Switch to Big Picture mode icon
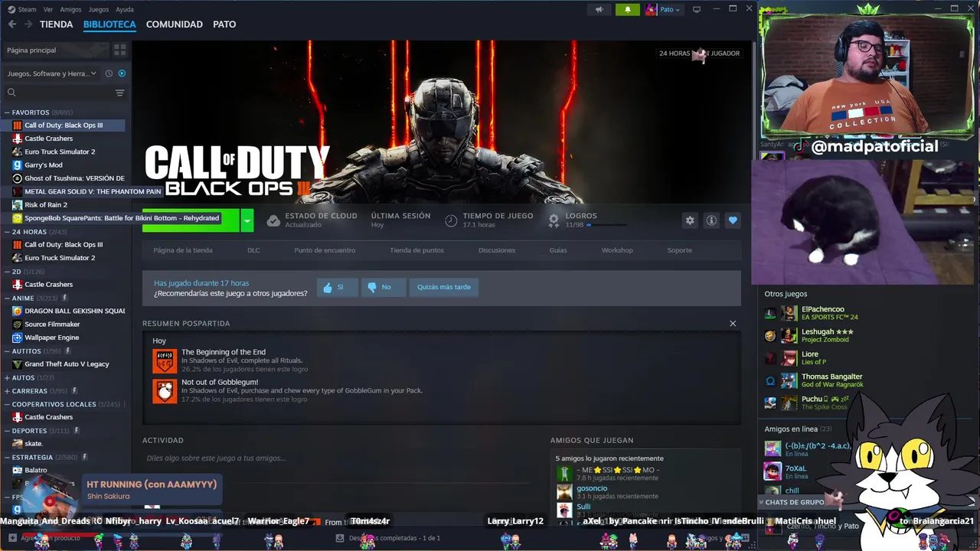Viewport: 980px width, 551px height. (x=697, y=9)
